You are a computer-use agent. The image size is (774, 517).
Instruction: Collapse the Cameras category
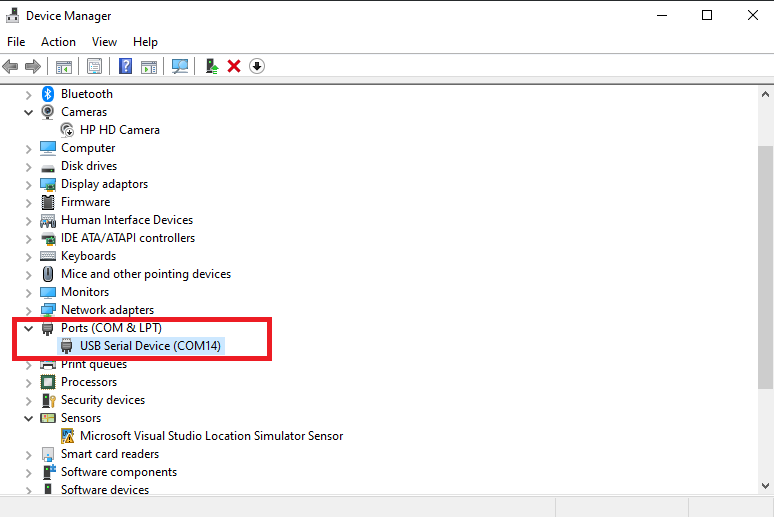(29, 112)
